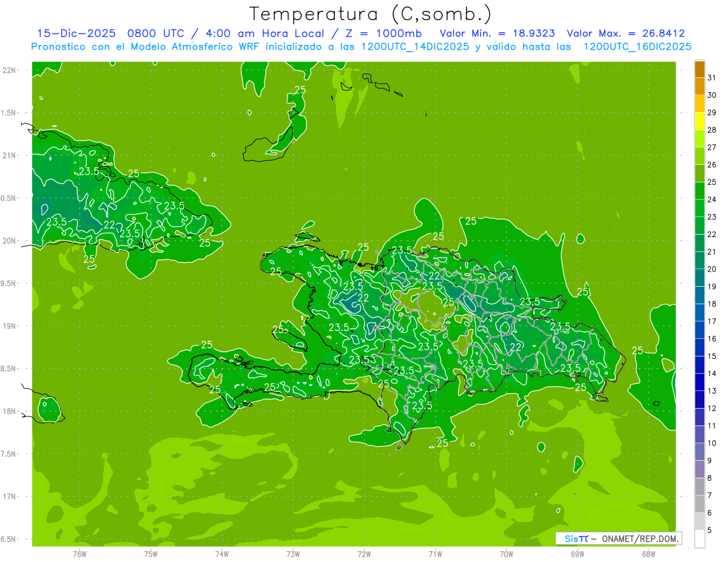The image size is (728, 562).
Task: Click the "12" label on the color scale
Action: (x=712, y=409)
